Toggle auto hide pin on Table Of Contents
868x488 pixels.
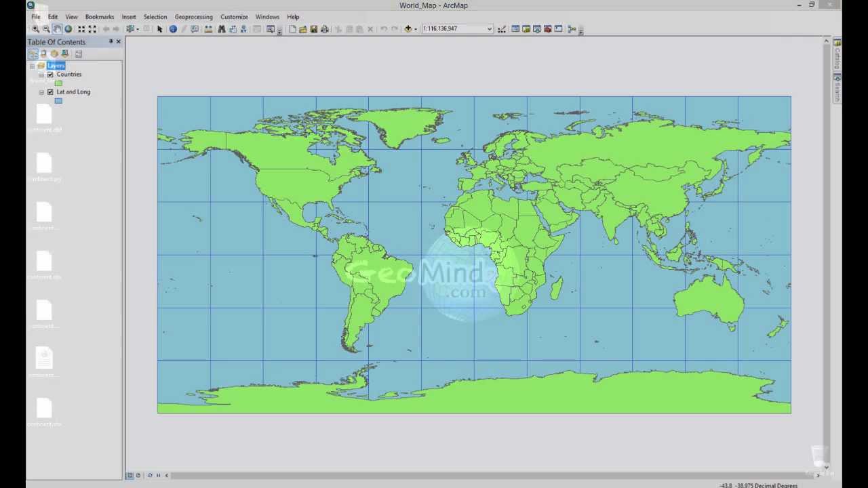pyautogui.click(x=111, y=42)
